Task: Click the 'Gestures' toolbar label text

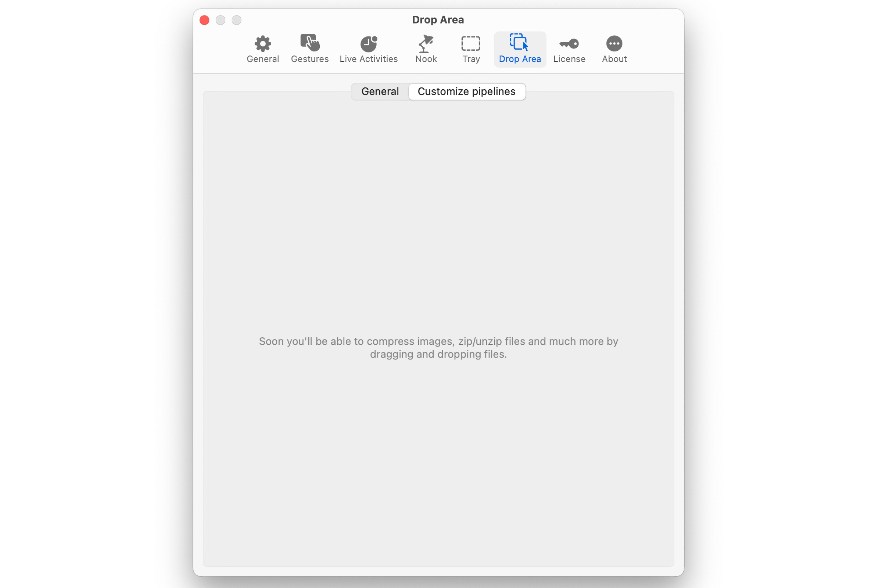Action: pyautogui.click(x=310, y=59)
